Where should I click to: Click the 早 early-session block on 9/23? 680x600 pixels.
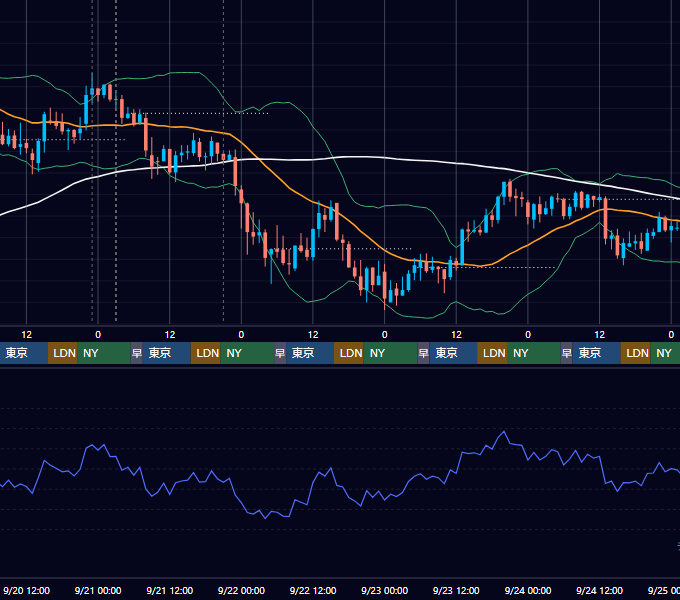pyautogui.click(x=423, y=353)
